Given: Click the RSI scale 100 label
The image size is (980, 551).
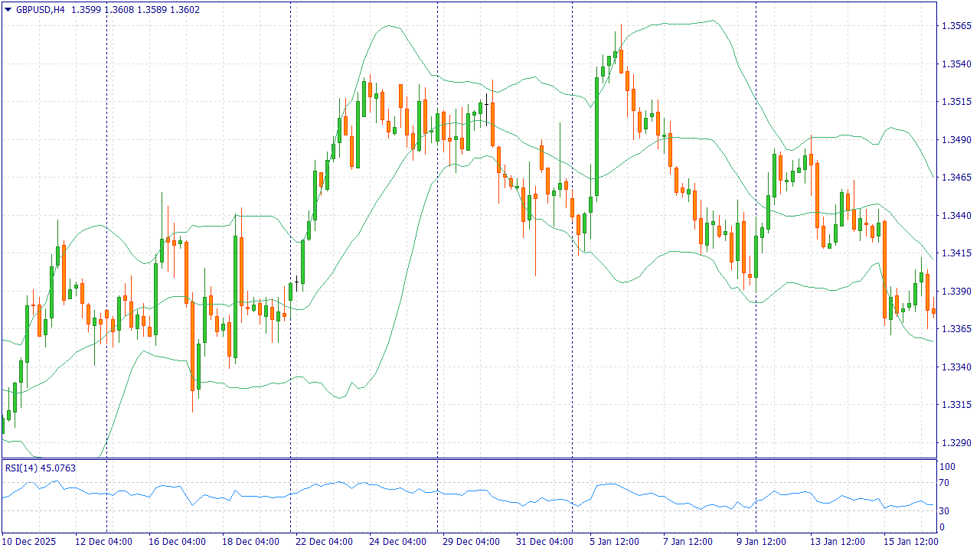Looking at the screenshot, I should pyautogui.click(x=947, y=467).
